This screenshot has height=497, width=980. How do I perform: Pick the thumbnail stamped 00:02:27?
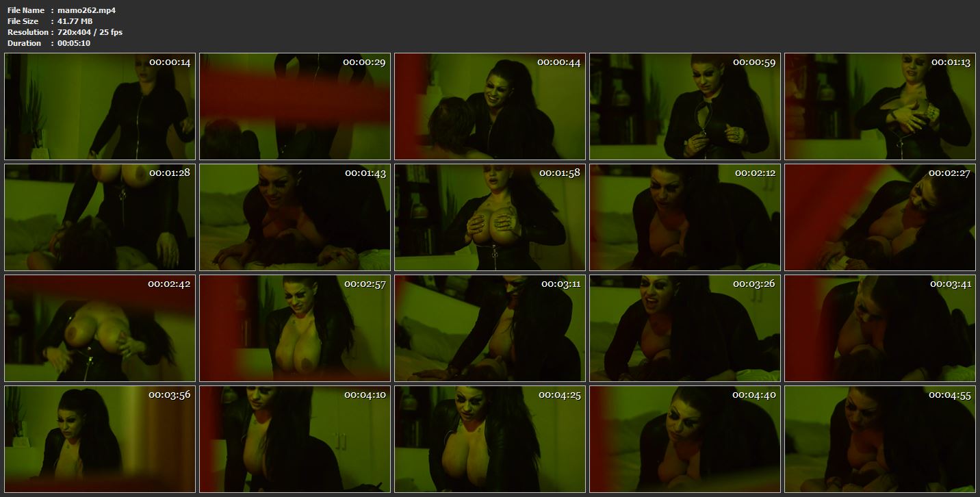pos(880,217)
